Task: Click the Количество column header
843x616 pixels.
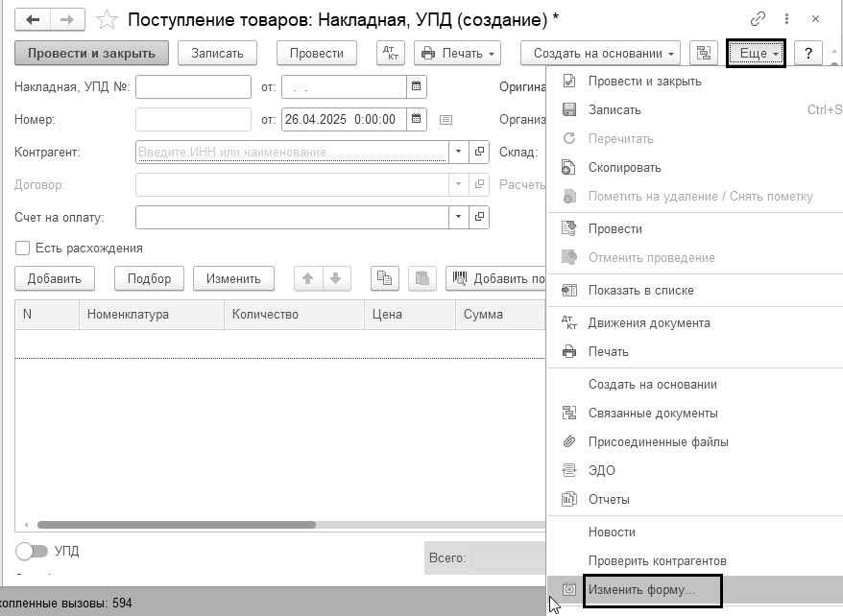Action: [x=294, y=314]
